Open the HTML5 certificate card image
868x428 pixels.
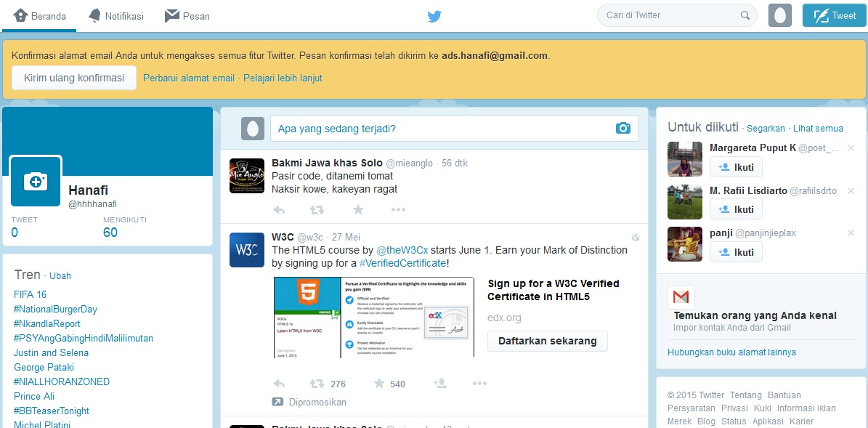[x=374, y=318]
